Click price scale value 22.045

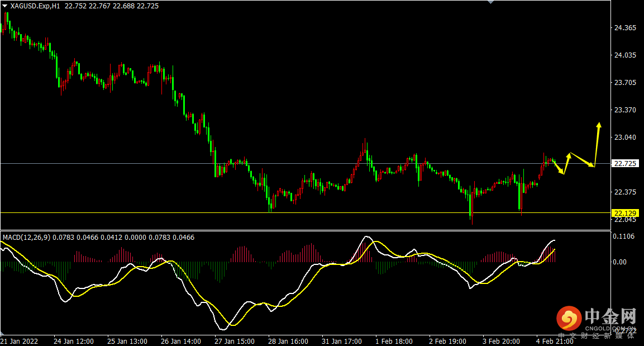pyautogui.click(x=625, y=220)
